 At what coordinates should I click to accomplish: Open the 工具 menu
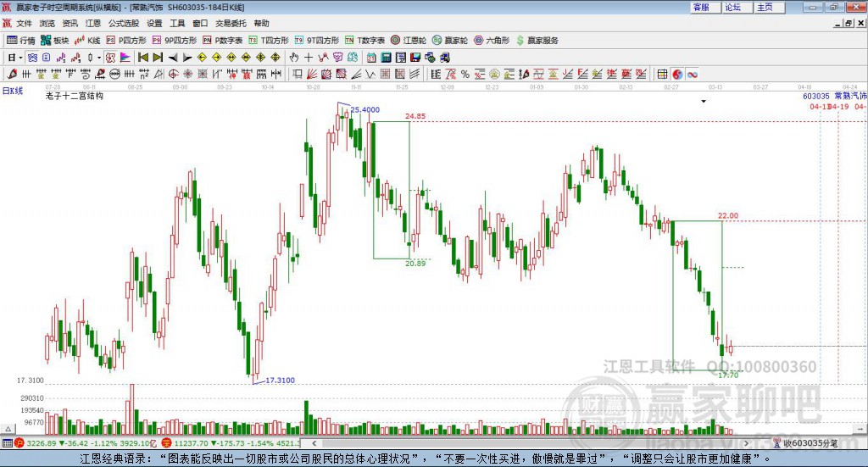click(x=177, y=23)
